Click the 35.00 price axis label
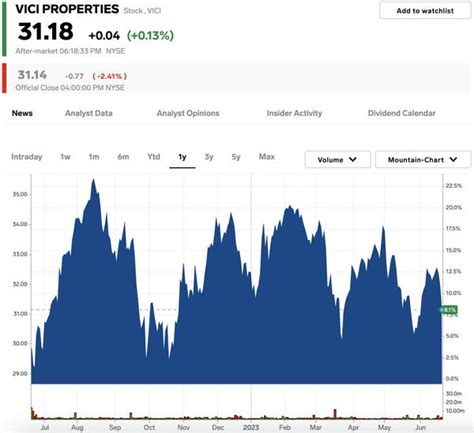 [x=20, y=194]
